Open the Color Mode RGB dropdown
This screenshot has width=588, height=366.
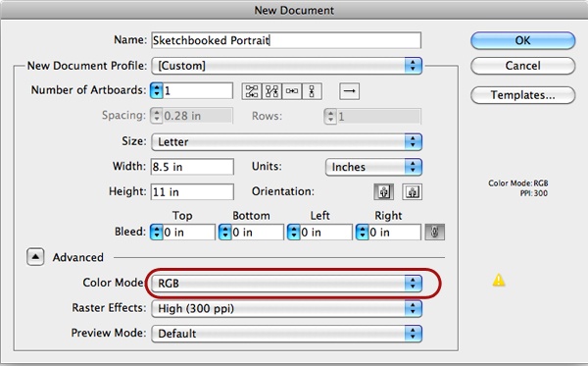pos(287,284)
